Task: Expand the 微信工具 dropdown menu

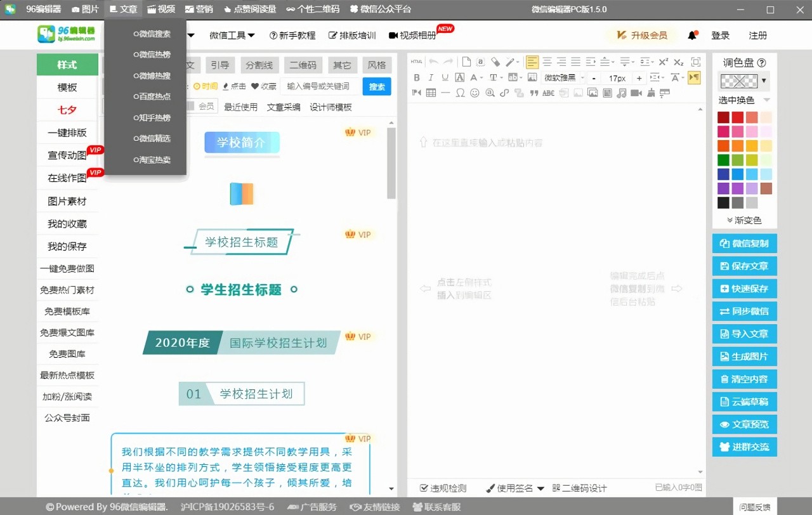Action: tap(232, 36)
